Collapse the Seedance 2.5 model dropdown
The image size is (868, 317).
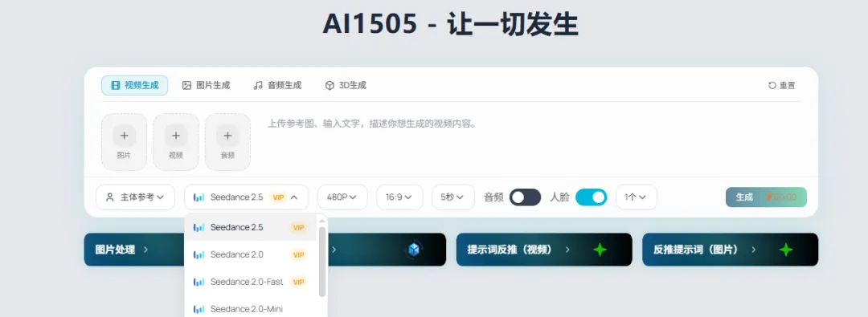[247, 197]
